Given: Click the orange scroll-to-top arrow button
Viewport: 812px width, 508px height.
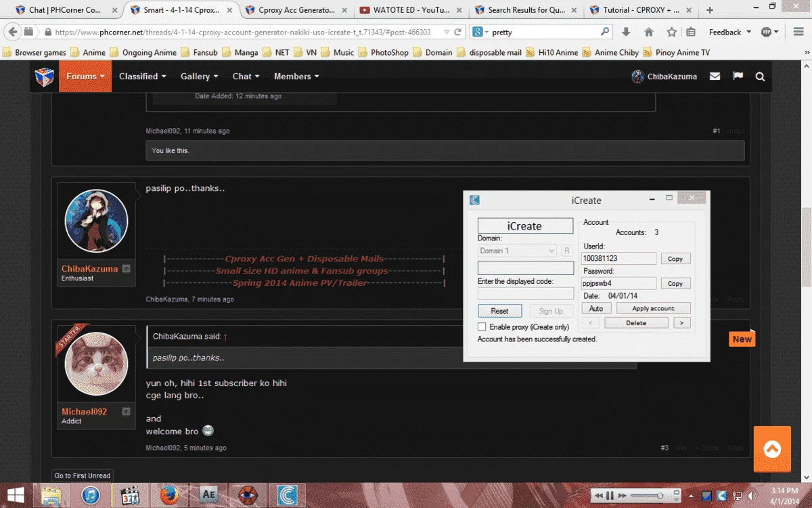Looking at the screenshot, I should coord(772,448).
